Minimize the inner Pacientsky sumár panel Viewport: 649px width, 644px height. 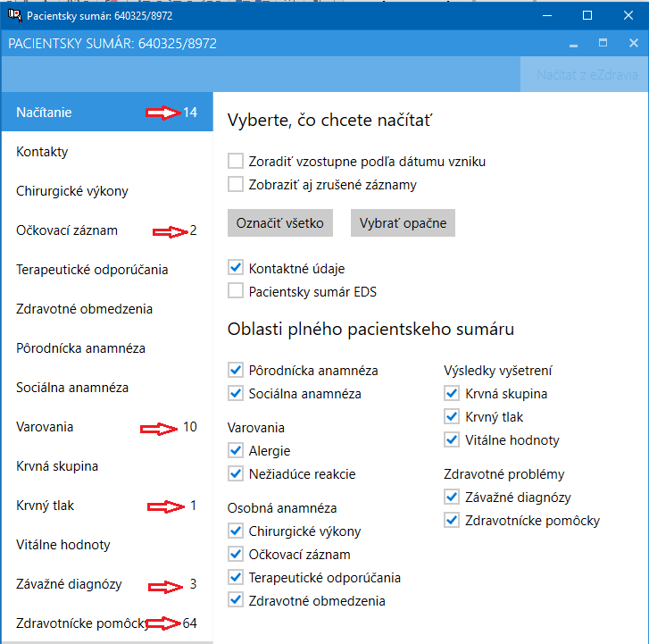pos(573,43)
